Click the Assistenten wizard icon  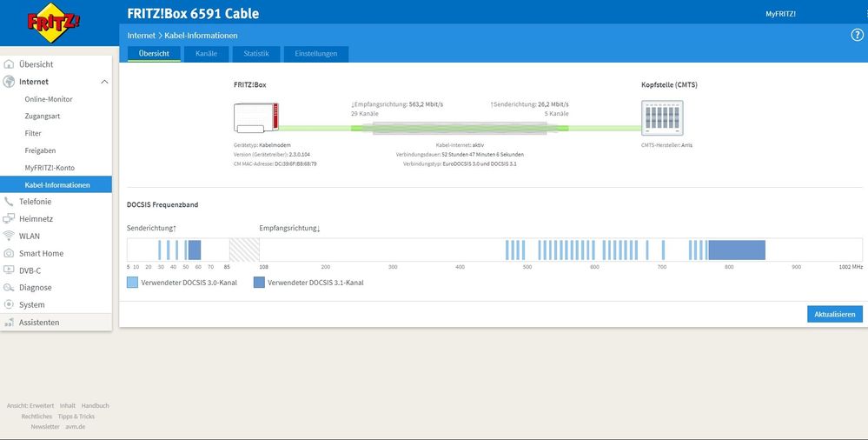point(9,323)
